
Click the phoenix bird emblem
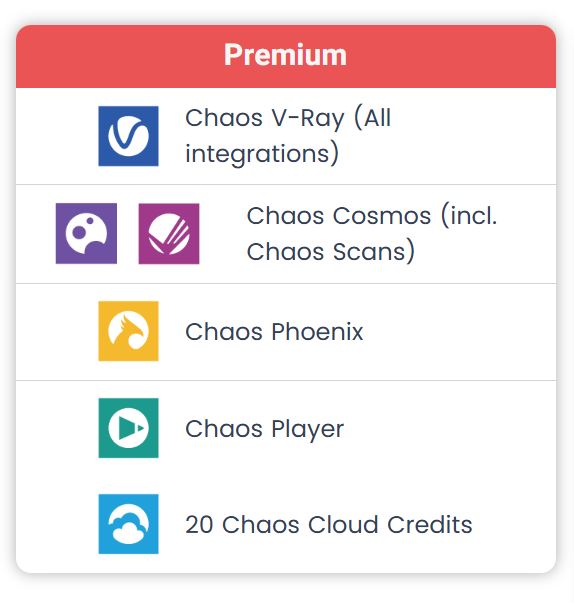[x=128, y=331]
